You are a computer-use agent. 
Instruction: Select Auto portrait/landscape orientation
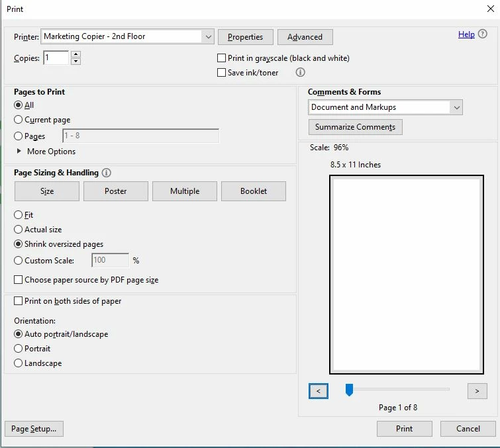(18, 334)
